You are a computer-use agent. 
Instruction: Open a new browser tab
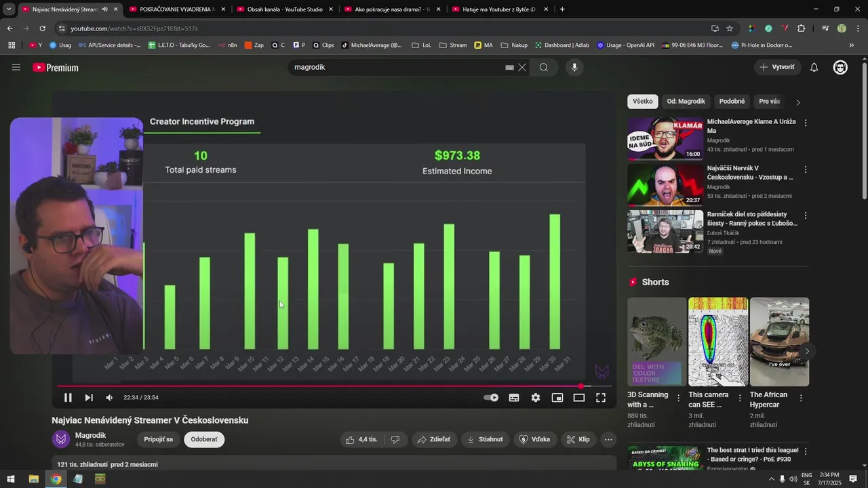click(x=562, y=9)
